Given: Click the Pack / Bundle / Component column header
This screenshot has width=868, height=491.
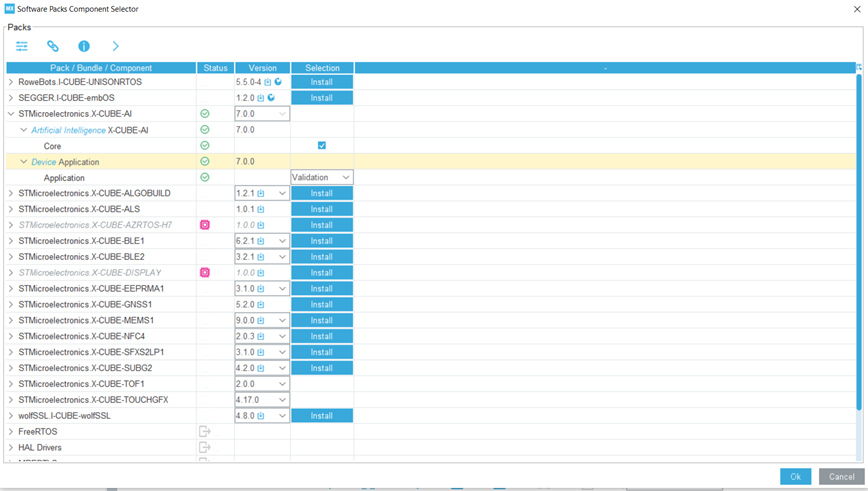Looking at the screenshot, I should click(x=101, y=68).
